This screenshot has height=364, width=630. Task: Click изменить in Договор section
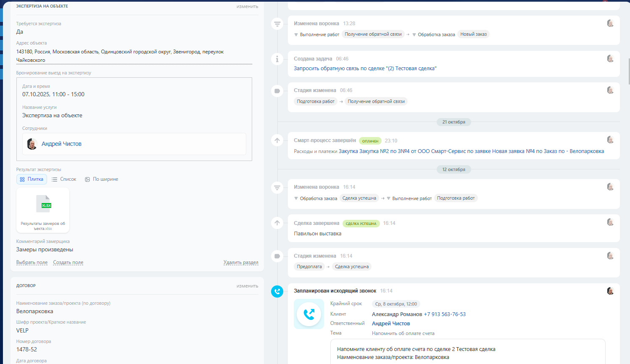247,286
